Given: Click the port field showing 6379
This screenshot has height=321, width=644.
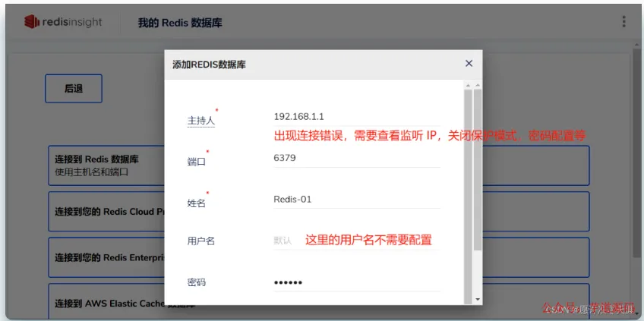Looking at the screenshot, I should [356, 159].
